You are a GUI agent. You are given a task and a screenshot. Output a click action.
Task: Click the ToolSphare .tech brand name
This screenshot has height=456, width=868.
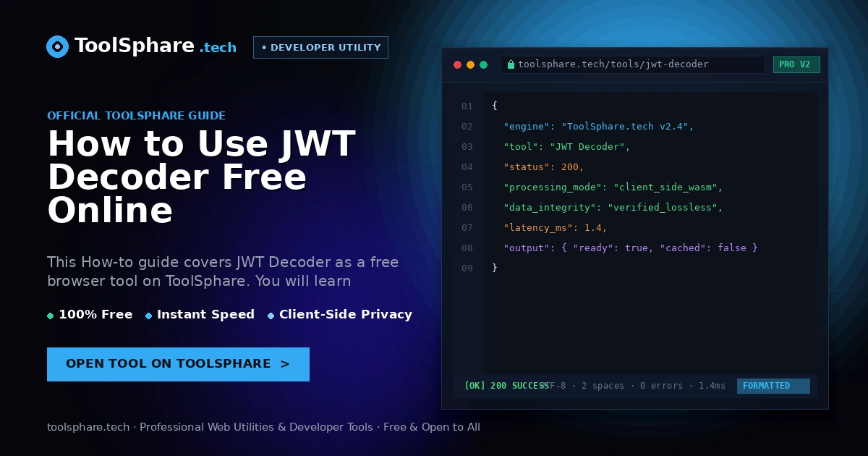(156, 46)
